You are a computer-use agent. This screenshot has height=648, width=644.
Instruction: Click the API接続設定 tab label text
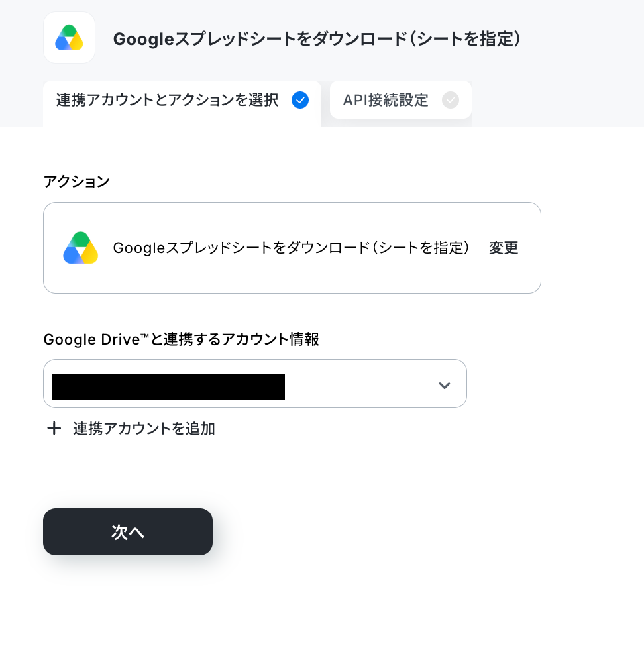(386, 100)
